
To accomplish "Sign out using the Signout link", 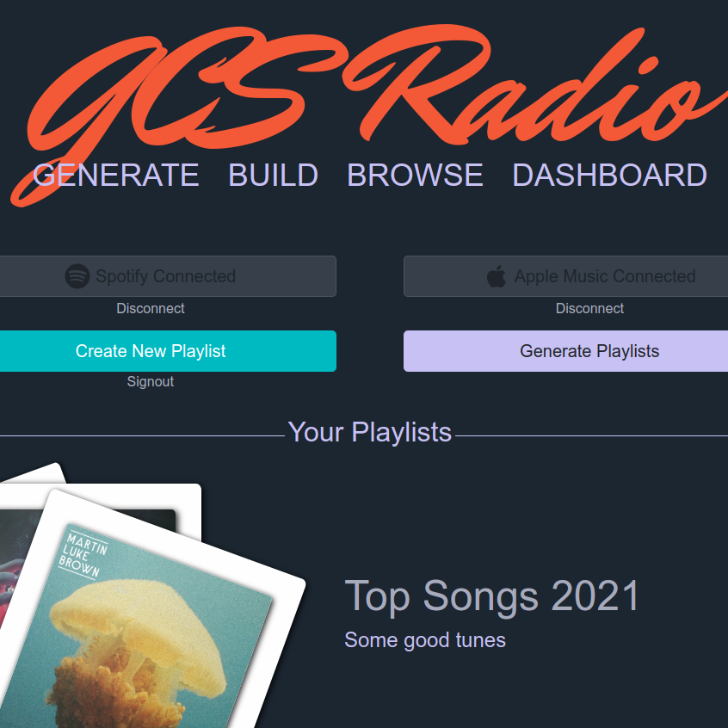I will 151,382.
